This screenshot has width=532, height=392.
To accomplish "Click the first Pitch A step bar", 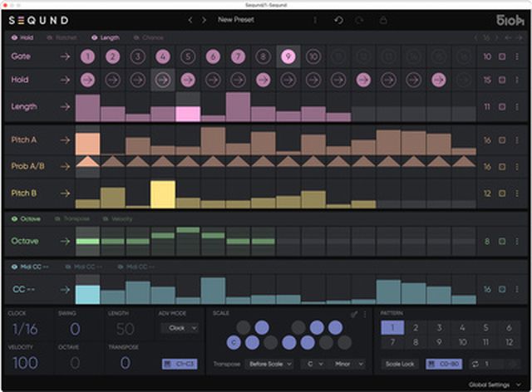I will click(87, 142).
